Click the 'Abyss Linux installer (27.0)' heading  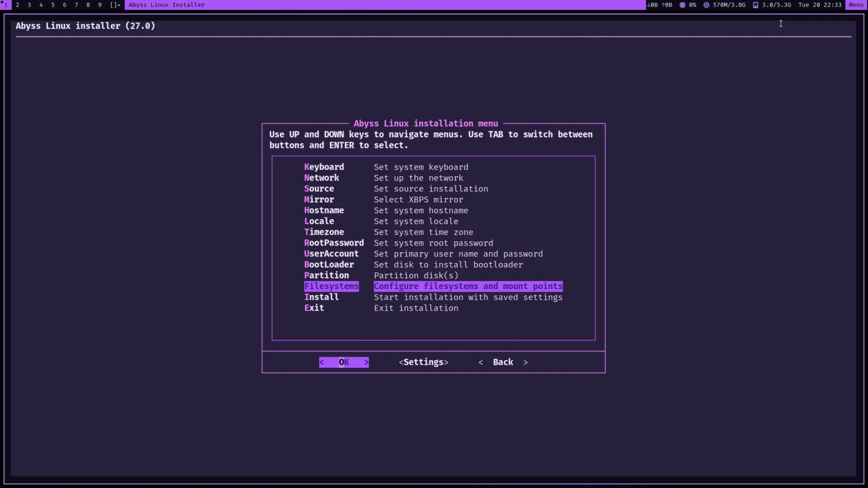coord(85,26)
